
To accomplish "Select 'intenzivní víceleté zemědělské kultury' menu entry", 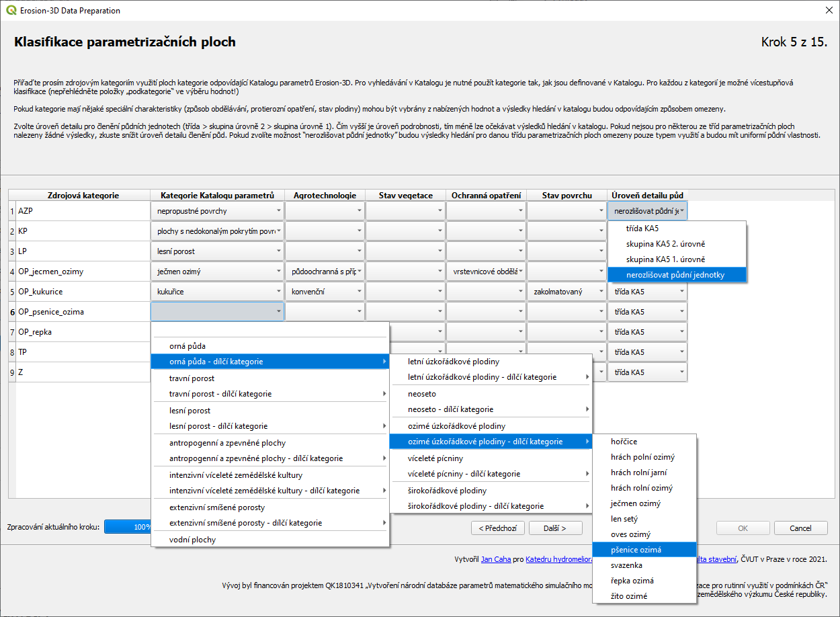I will coord(270,475).
